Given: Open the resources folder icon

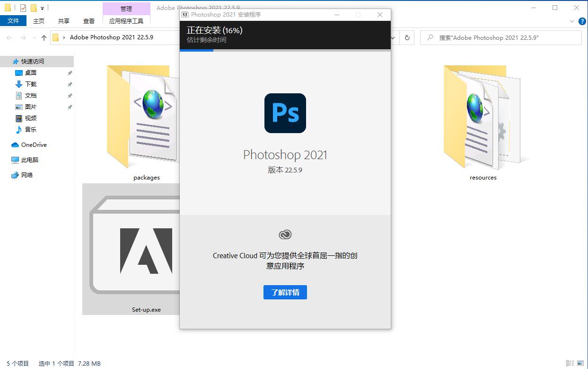Looking at the screenshot, I should (483, 118).
